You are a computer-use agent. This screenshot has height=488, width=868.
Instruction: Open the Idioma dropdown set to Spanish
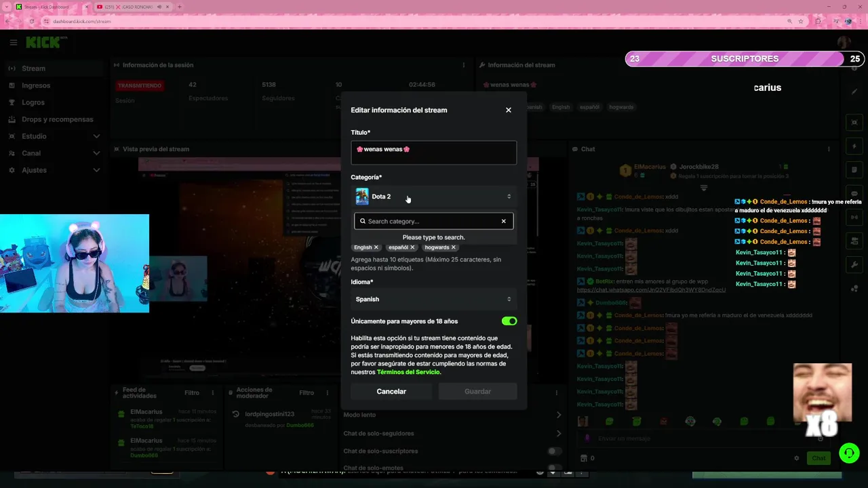(x=433, y=299)
